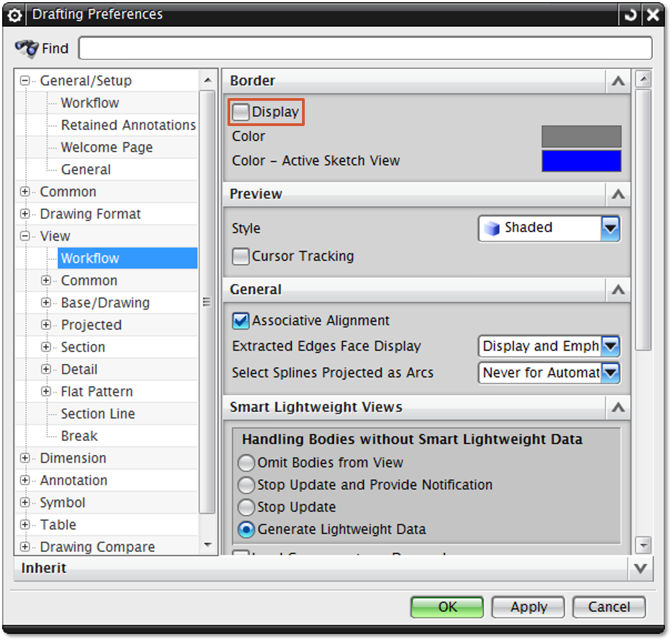Click the blue Active Sketch View color swatch

pyautogui.click(x=581, y=161)
